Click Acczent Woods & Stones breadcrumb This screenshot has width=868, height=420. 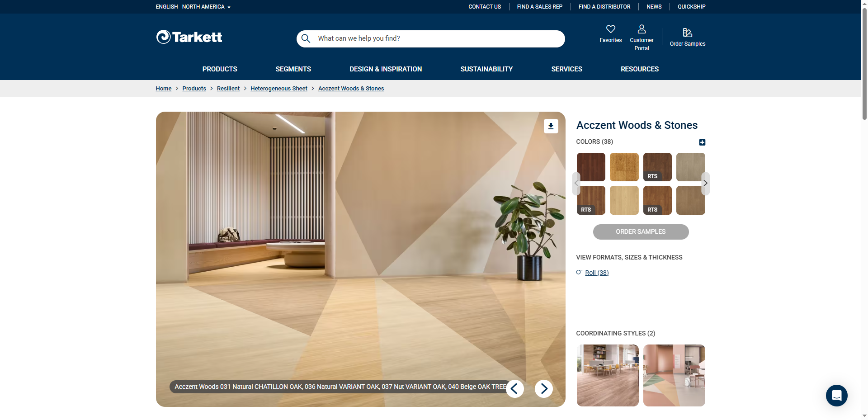click(x=351, y=89)
